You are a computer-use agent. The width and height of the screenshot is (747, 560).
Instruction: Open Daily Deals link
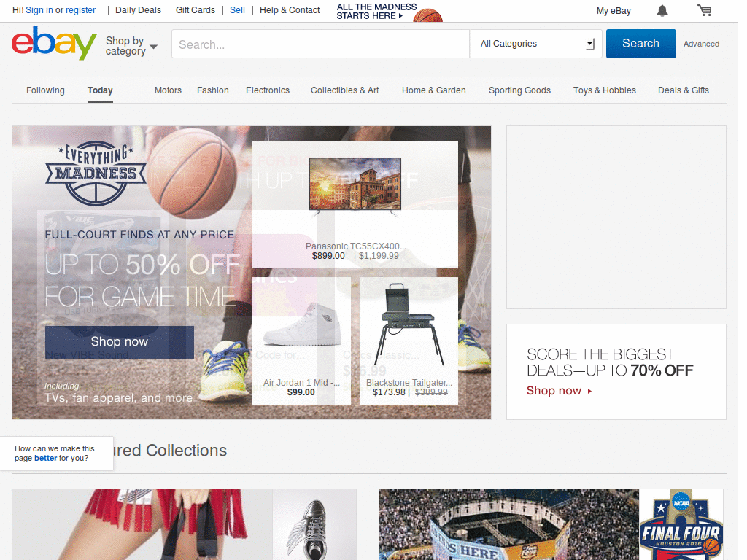click(x=138, y=10)
